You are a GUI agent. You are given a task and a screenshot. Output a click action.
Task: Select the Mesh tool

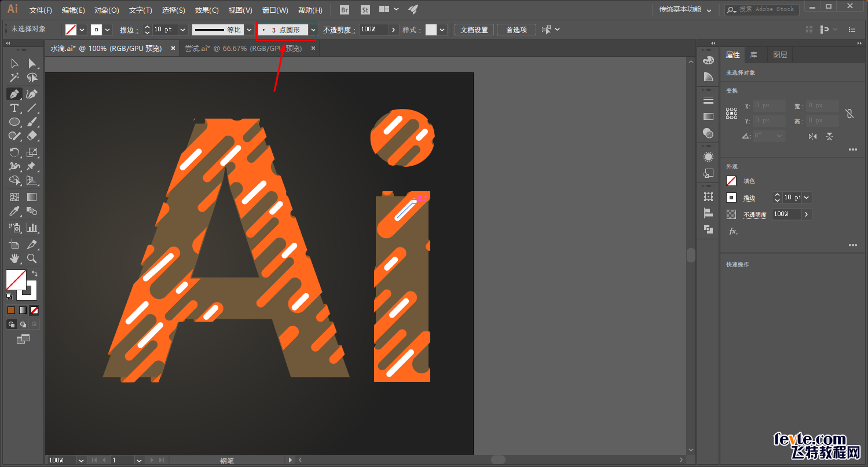pyautogui.click(x=14, y=197)
